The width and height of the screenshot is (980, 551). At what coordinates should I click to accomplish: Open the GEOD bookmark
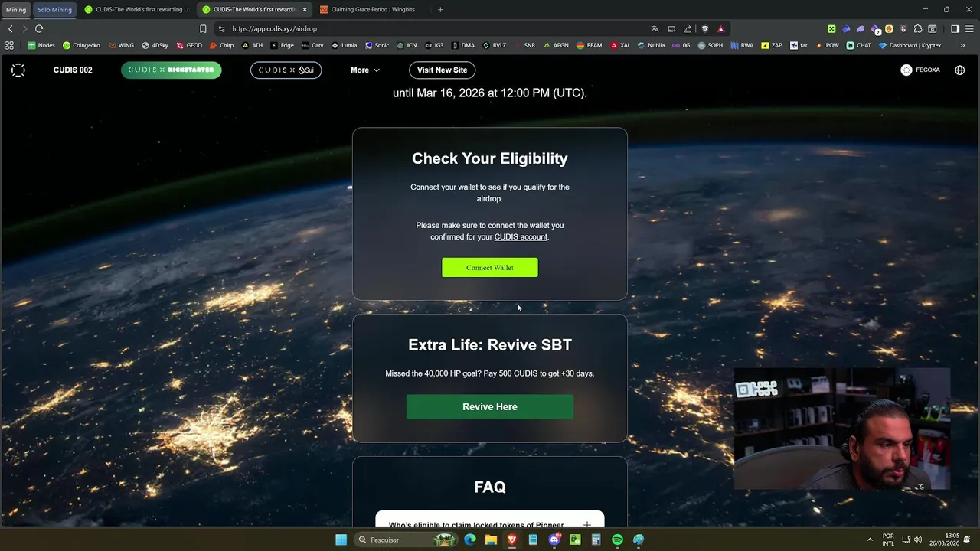190,45
